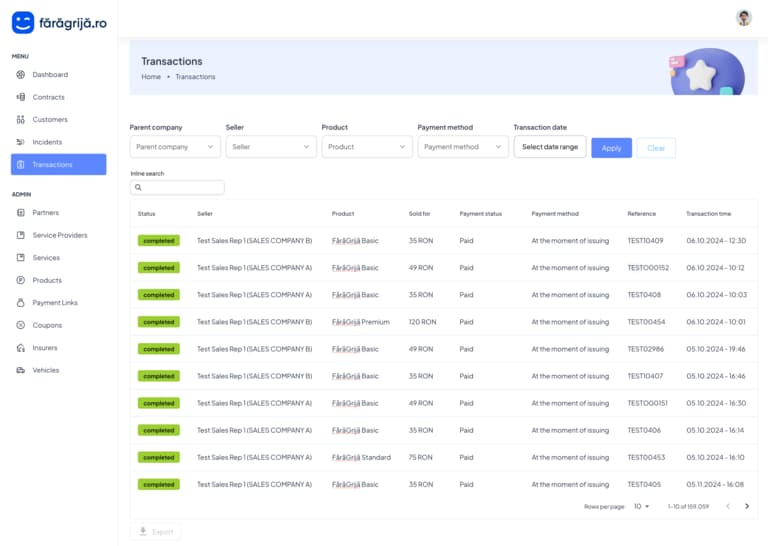Click reference TEST02986
The width and height of the screenshot is (768, 546).
[x=646, y=349]
